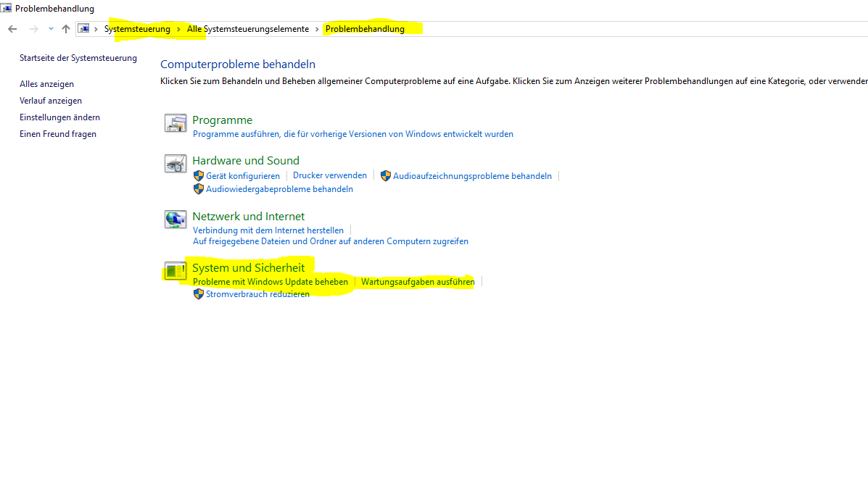This screenshot has width=868, height=484.
Task: Open Audioaufzeichnungsprobleme behandeln
Action: pyautogui.click(x=472, y=176)
